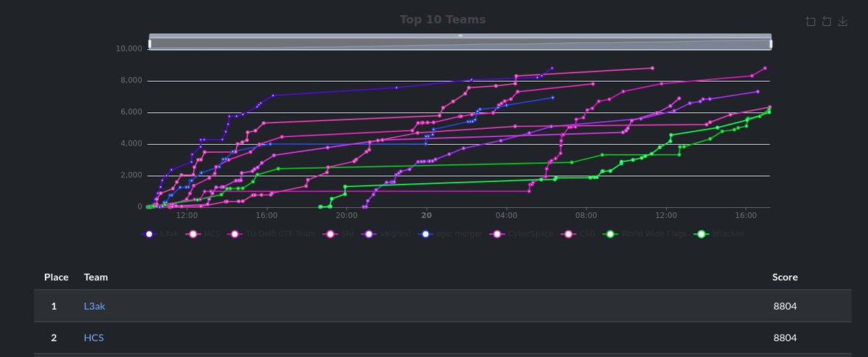This screenshot has height=357, width=868.
Task: Toggle World Wide Flags legend entry
Action: pyautogui.click(x=644, y=235)
